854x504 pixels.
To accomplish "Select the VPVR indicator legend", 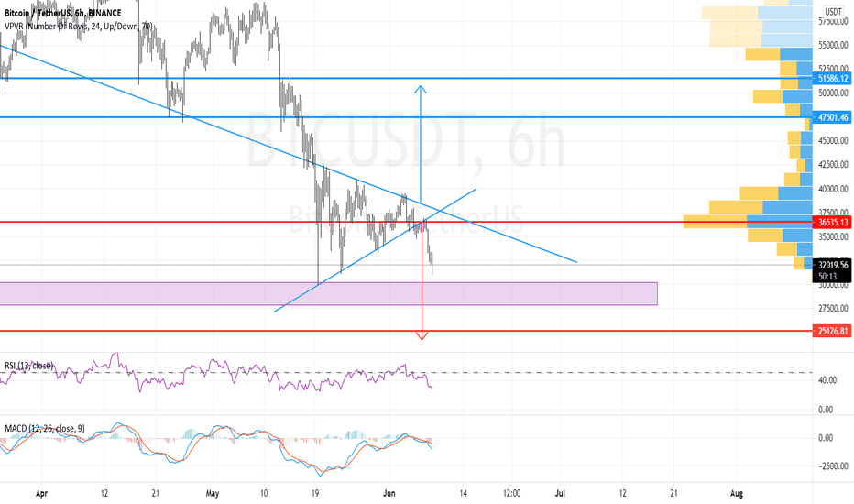I will click(79, 26).
